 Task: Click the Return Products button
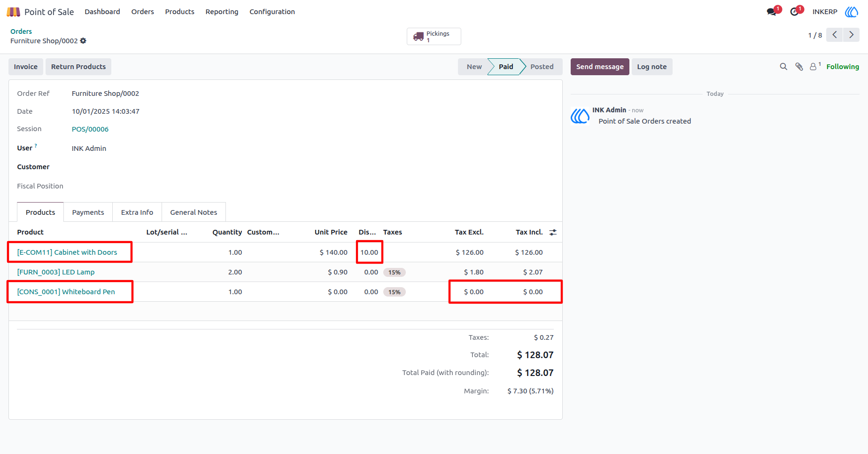point(78,67)
